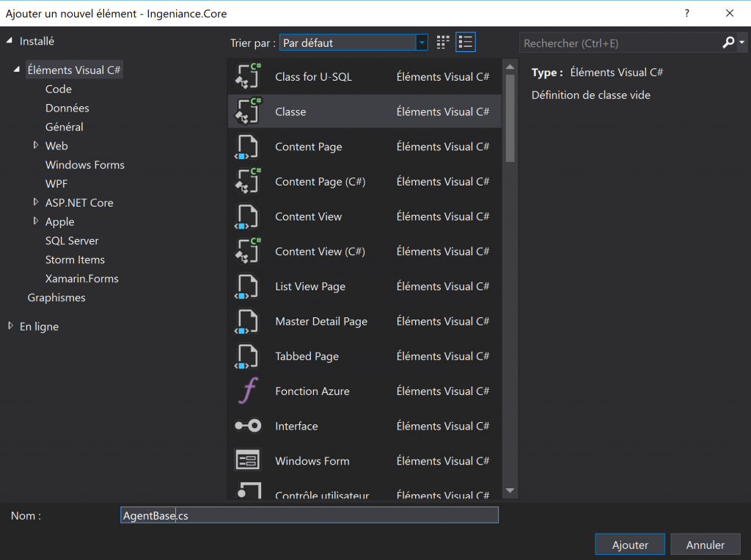Select the Master Detail Page icon
Image resolution: width=751 pixels, height=560 pixels.
coord(246,321)
